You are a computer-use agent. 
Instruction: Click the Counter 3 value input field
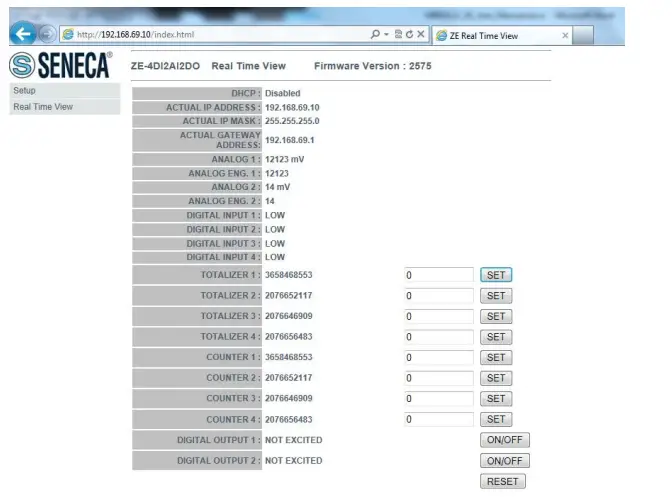[438, 398]
